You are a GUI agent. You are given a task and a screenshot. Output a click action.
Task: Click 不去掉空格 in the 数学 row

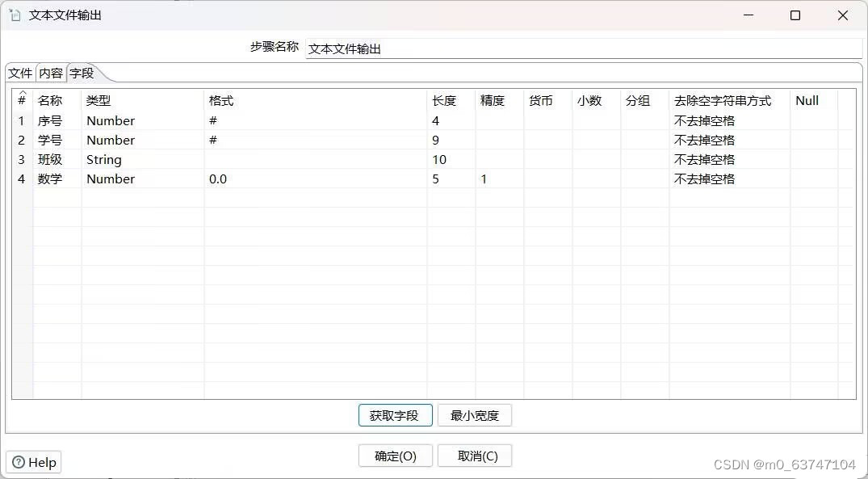pyautogui.click(x=730, y=179)
